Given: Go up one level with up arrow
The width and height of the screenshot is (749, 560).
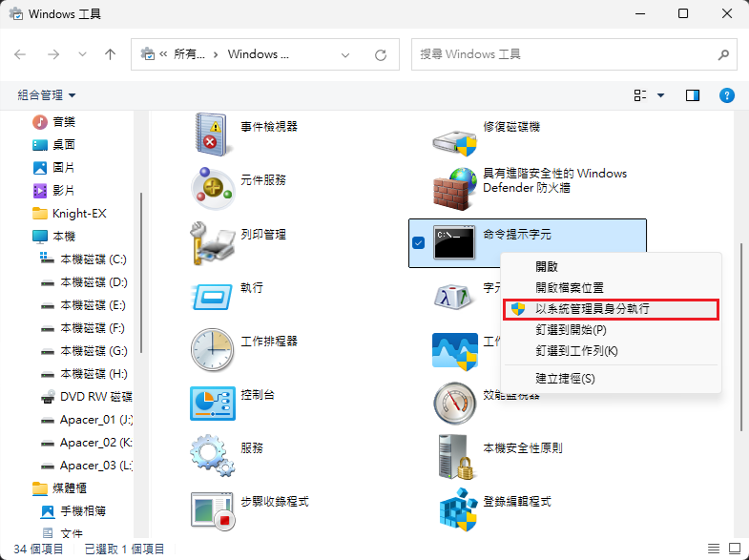Looking at the screenshot, I should (111, 54).
